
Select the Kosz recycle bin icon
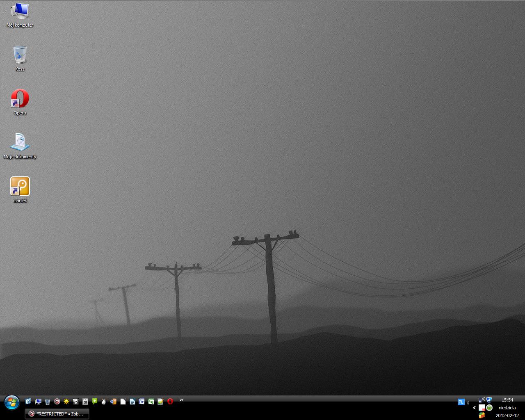[20, 55]
